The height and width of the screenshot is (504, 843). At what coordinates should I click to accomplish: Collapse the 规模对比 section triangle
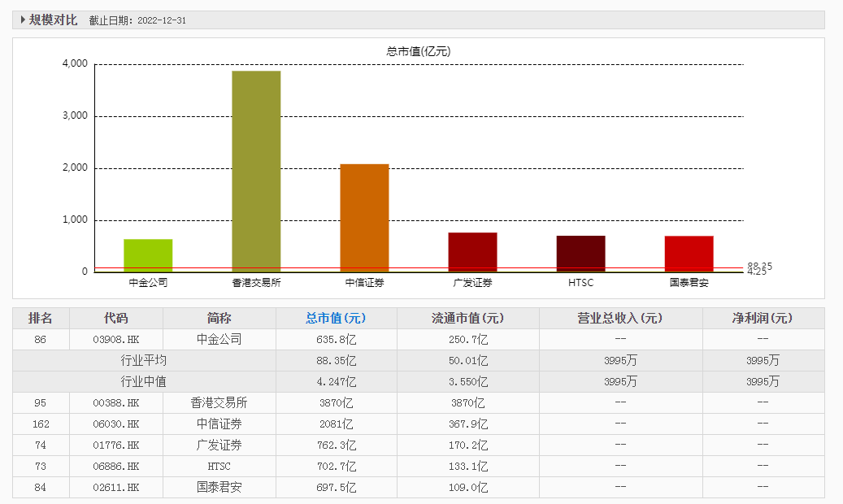[x=23, y=20]
